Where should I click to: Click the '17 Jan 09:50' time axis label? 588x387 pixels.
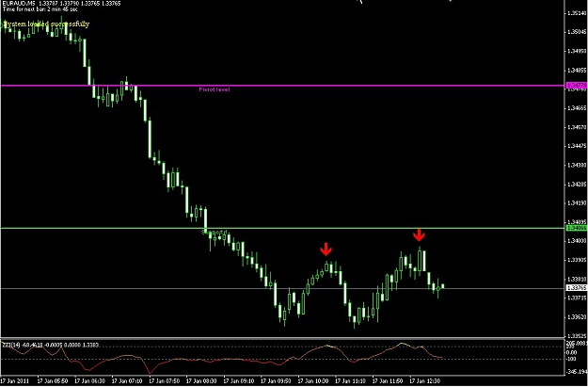tap(276, 381)
